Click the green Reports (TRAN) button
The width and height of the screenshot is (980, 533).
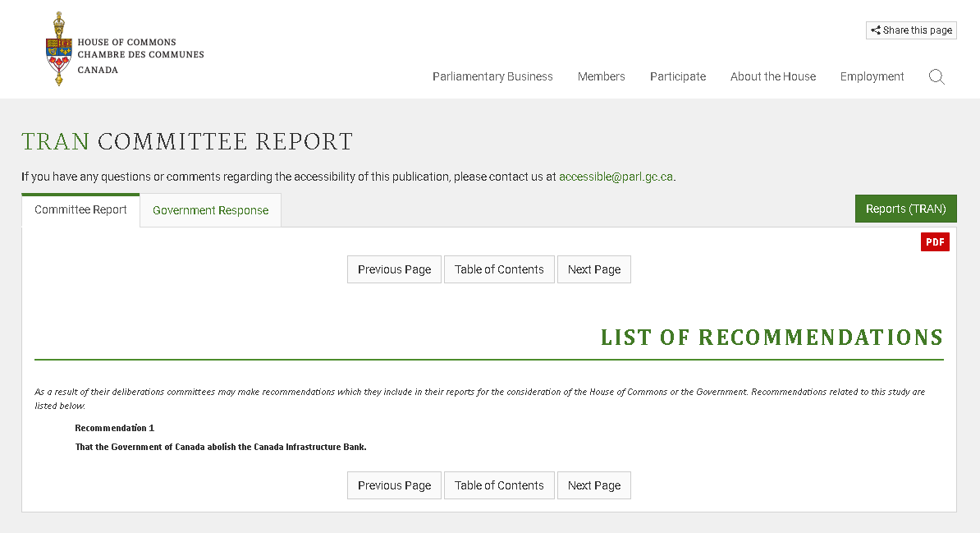[905, 209]
